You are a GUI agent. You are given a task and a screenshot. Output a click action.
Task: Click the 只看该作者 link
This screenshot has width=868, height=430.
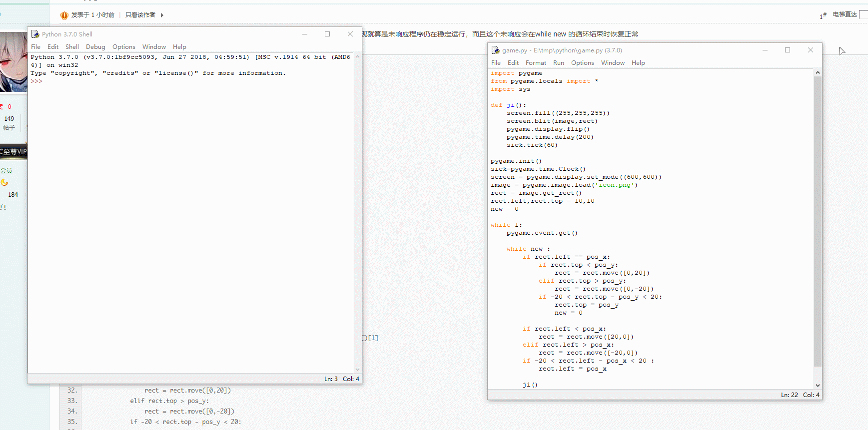coord(140,15)
